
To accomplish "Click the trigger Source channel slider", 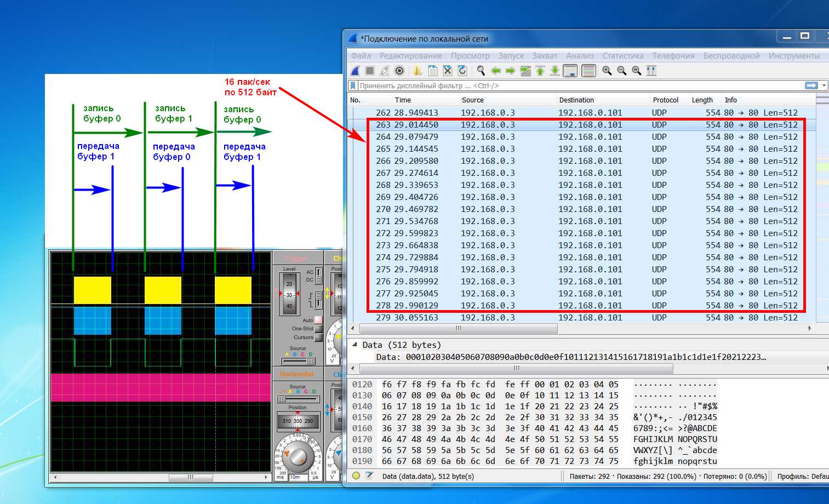I will (x=298, y=361).
